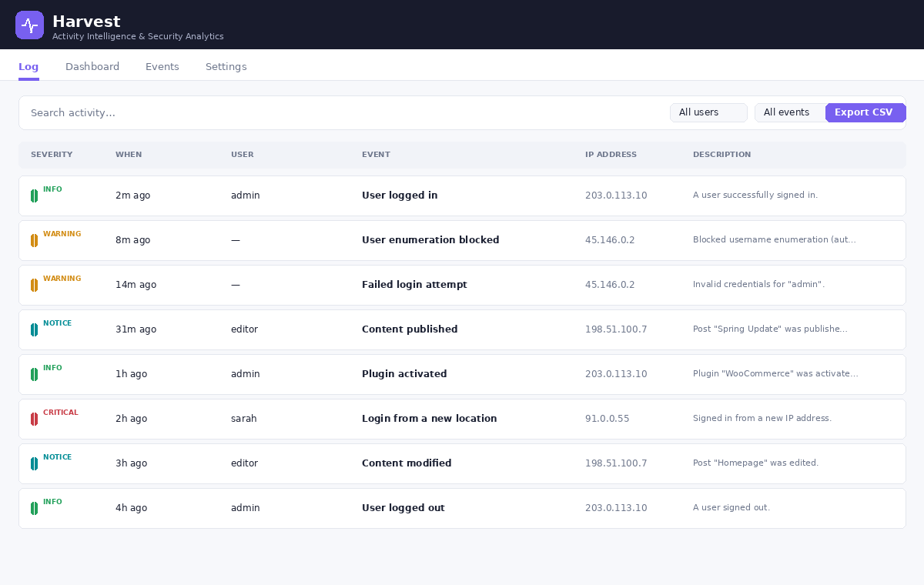The image size is (924, 585).
Task: Click the INFO label in the 4h ago row
Action: 52,502
